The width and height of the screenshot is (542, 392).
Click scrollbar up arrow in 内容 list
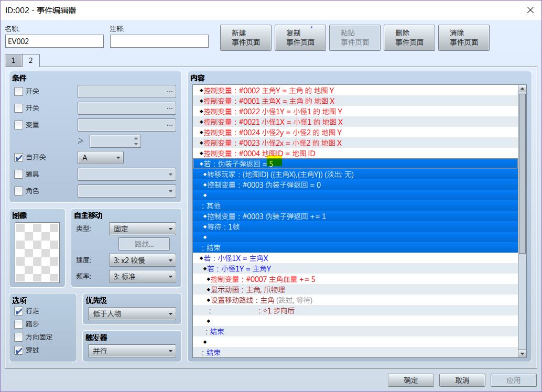522,89
